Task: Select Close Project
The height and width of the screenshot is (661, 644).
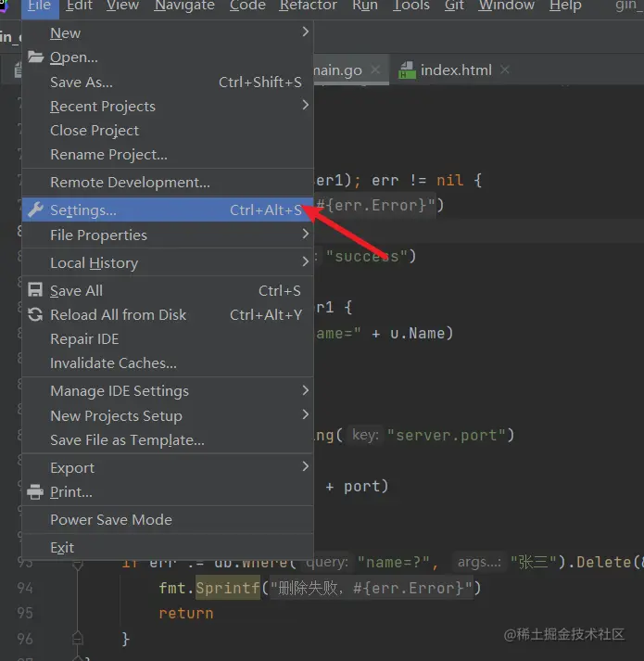Action: (x=168, y=131)
